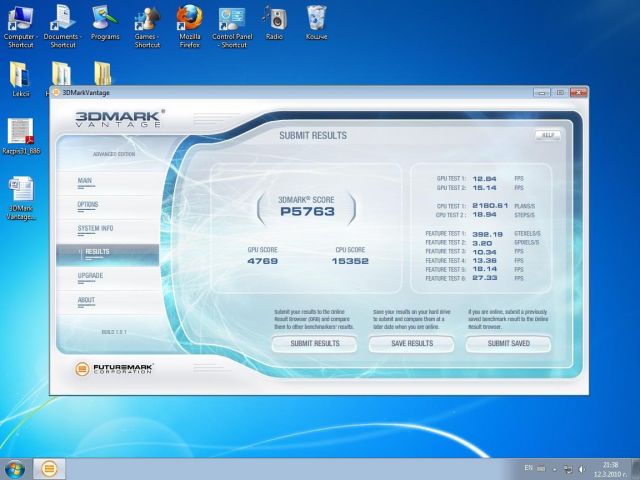Screen dimensions: 640x480
Task: Select the third folder icon on desktop
Action: [x=102, y=73]
